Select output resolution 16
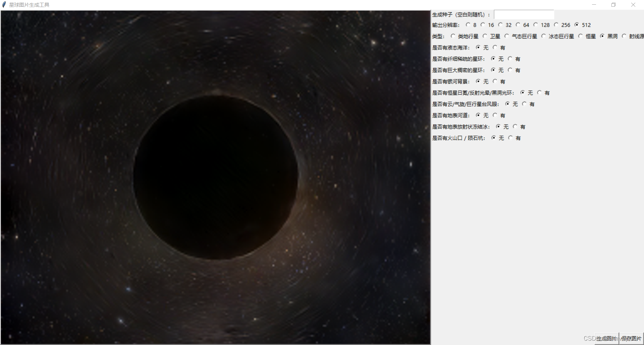 483,25
